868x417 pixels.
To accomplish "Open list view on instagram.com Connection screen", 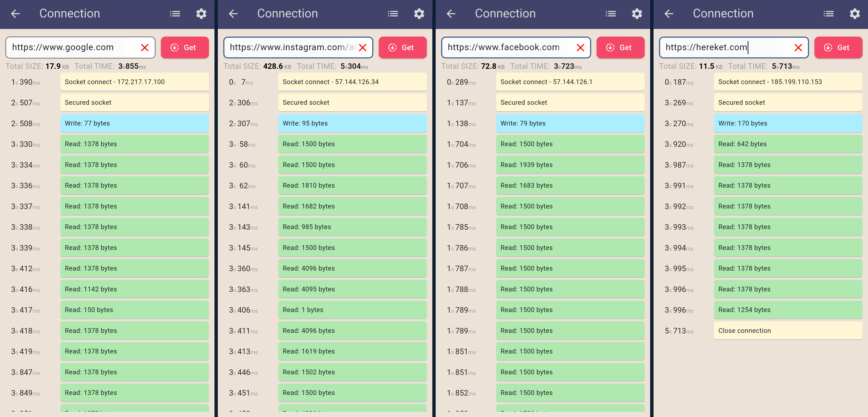I will pos(393,14).
